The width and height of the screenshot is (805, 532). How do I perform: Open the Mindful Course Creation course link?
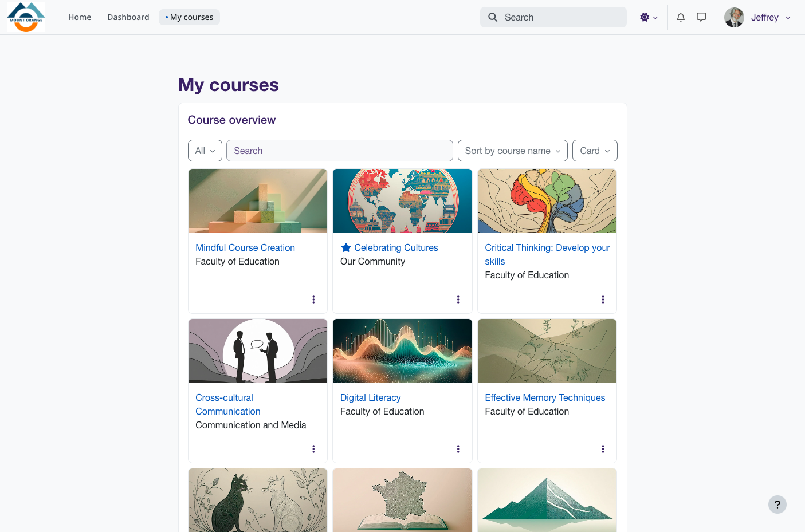tap(245, 247)
